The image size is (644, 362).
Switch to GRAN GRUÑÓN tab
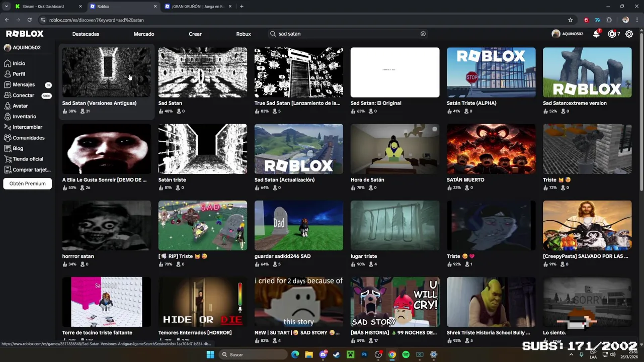199,7
